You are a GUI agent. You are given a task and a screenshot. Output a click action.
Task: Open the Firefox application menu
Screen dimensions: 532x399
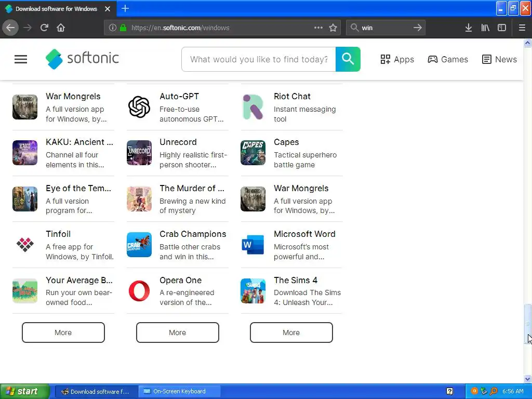coord(522,28)
